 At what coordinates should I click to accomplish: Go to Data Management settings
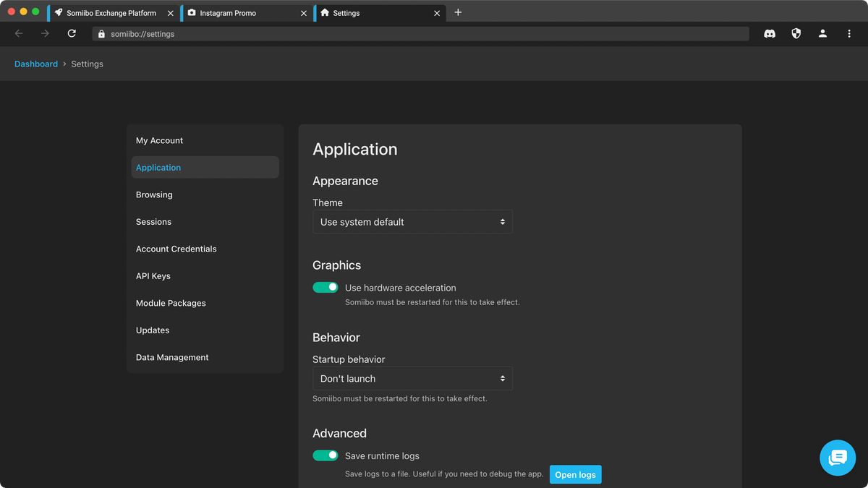click(172, 357)
